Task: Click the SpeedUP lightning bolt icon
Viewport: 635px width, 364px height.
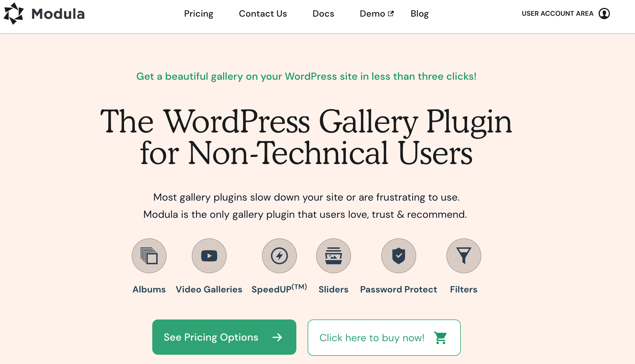Action: [x=279, y=256]
